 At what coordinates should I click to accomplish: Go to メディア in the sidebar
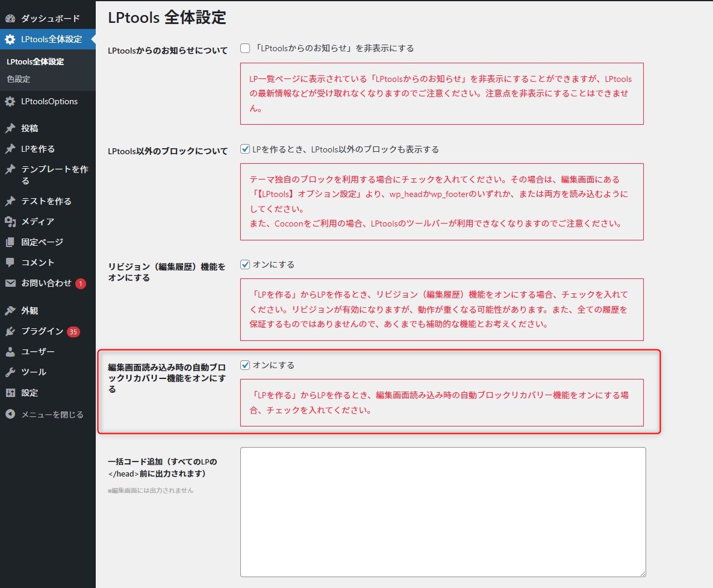(x=48, y=222)
